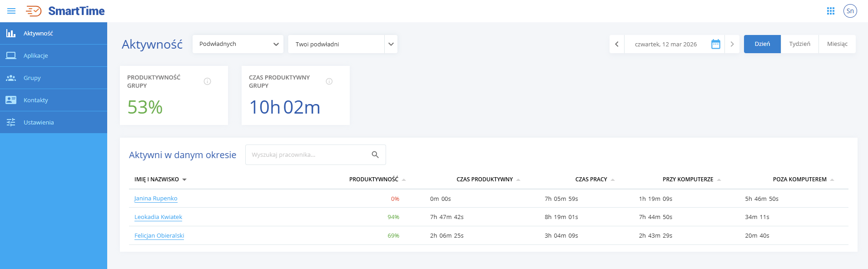Switch to Tydzień view
868x269 pixels.
tap(799, 44)
